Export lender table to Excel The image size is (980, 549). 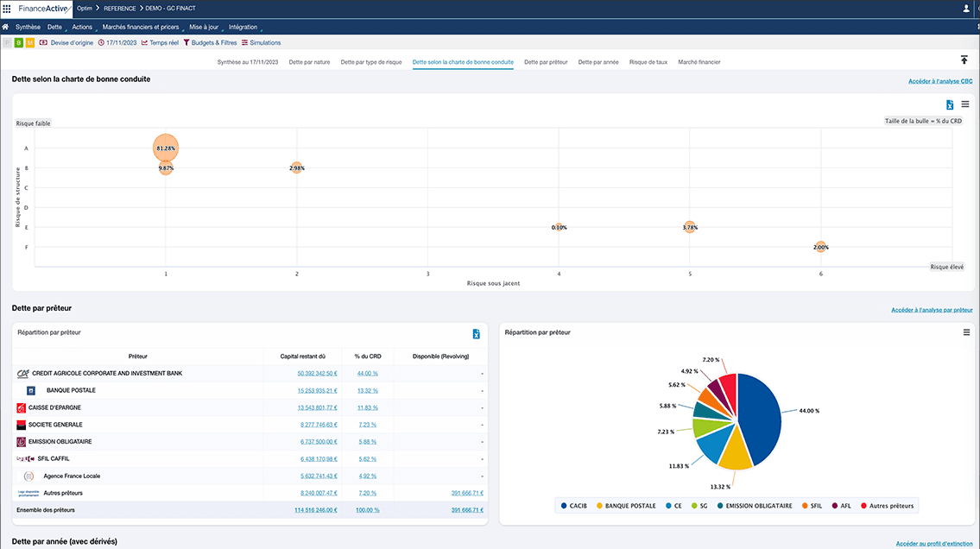tap(476, 334)
